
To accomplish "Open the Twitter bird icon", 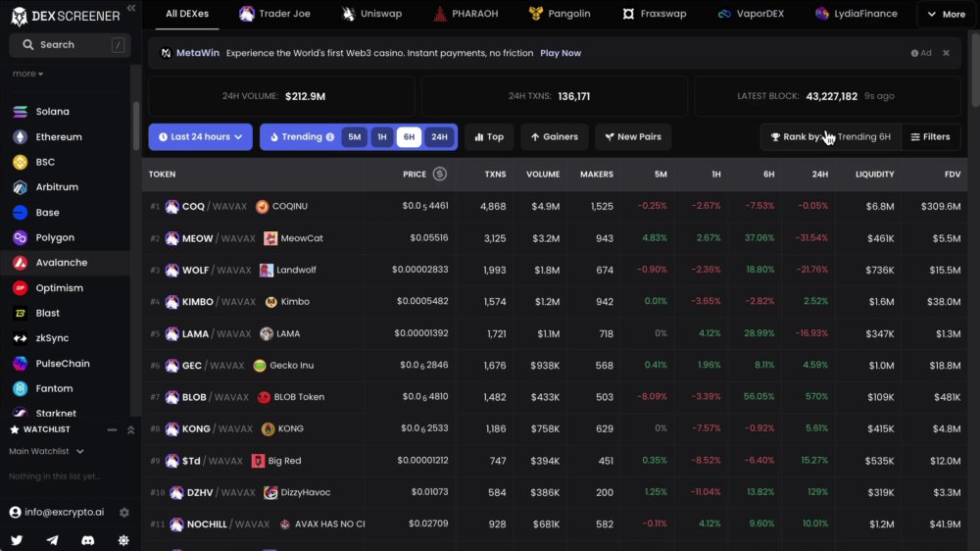I will point(17,540).
